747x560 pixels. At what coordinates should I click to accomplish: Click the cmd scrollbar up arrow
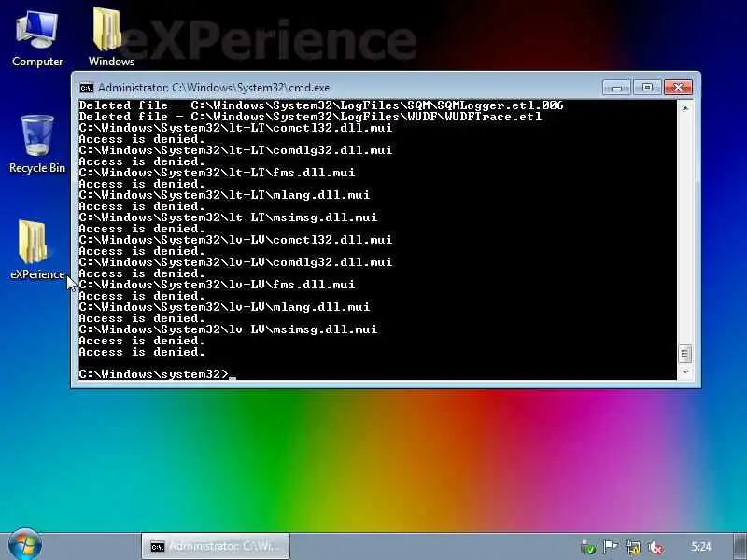(685, 108)
